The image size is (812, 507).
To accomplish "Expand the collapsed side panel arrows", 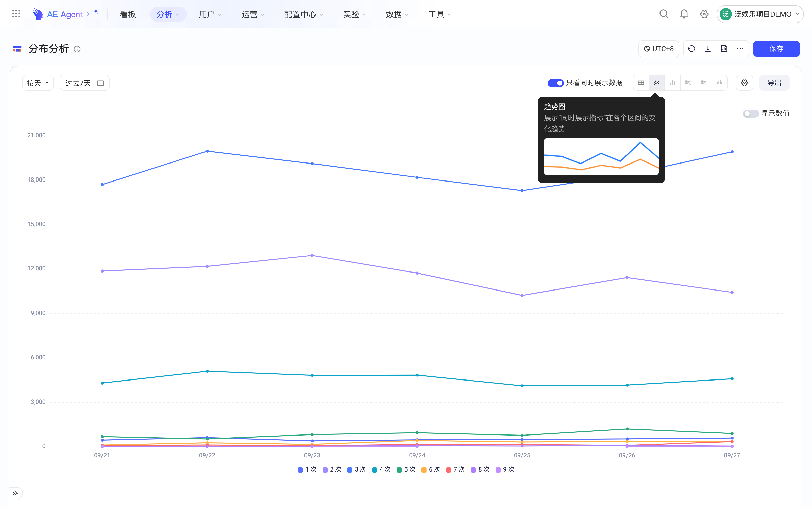I will point(15,493).
